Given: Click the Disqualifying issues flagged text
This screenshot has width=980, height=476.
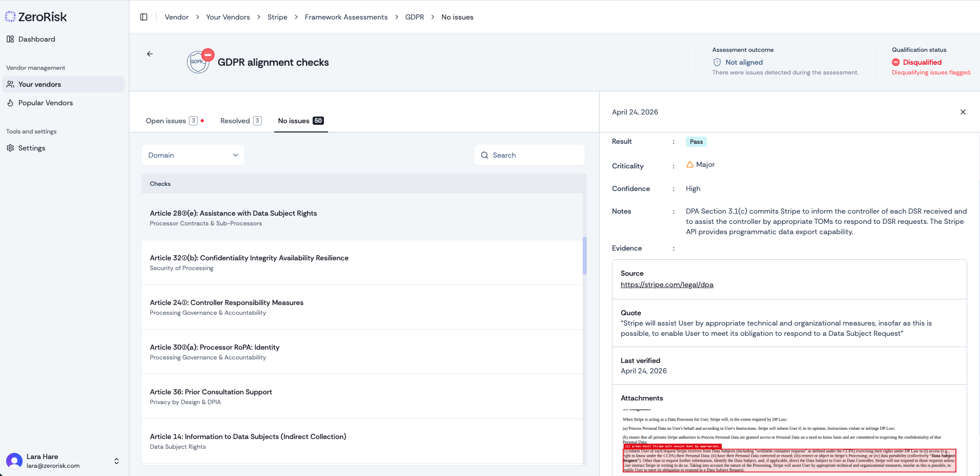Looking at the screenshot, I should (x=931, y=72).
